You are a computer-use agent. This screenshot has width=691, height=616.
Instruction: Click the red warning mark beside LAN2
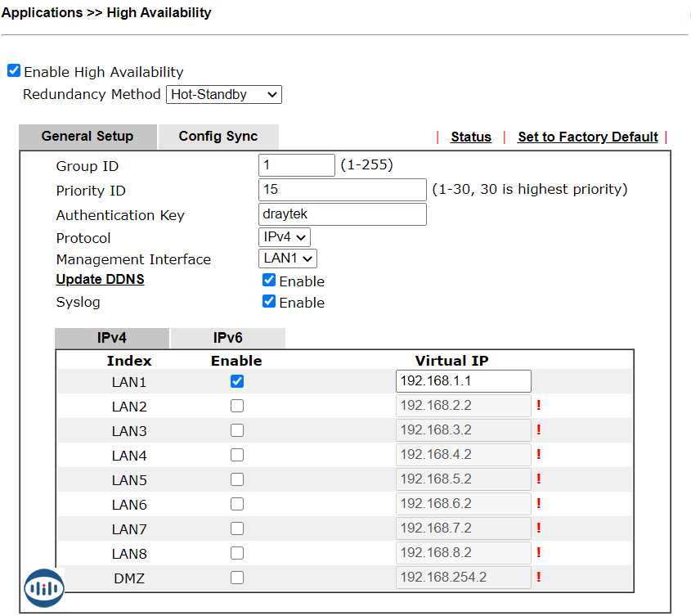539,406
